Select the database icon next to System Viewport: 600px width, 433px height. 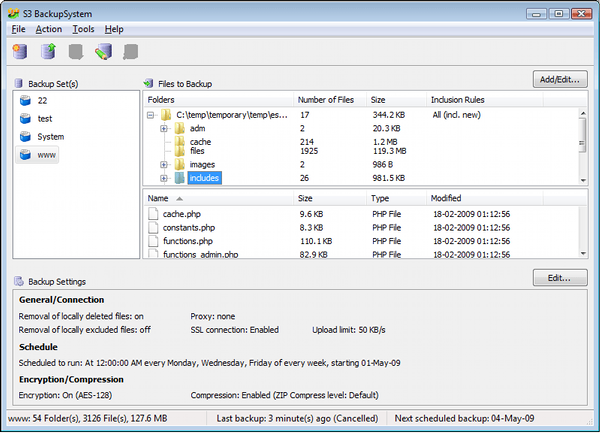coord(25,137)
